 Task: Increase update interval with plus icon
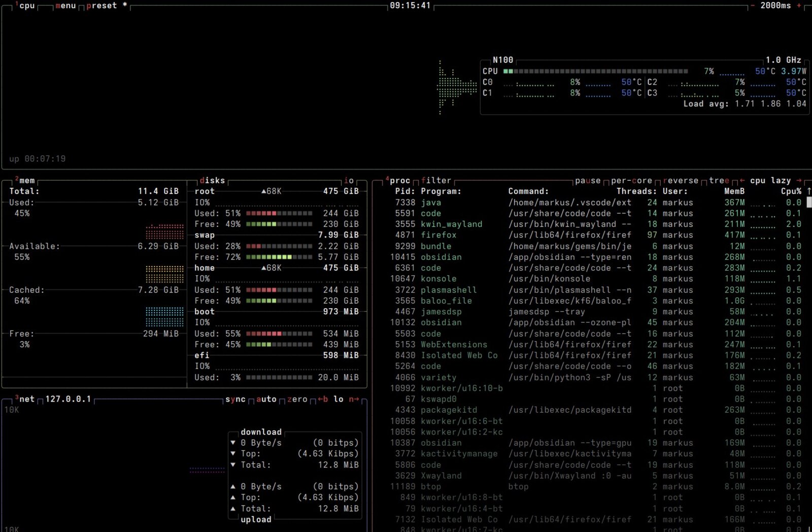[x=799, y=6]
